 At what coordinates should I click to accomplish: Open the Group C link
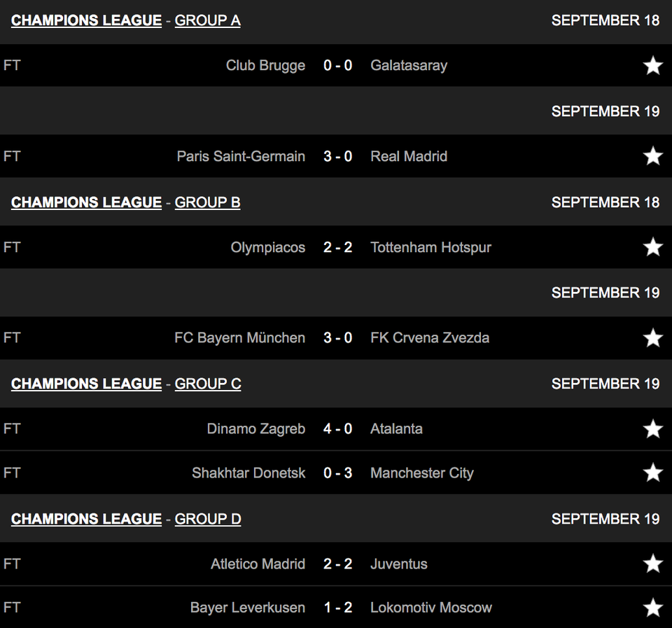tap(208, 384)
